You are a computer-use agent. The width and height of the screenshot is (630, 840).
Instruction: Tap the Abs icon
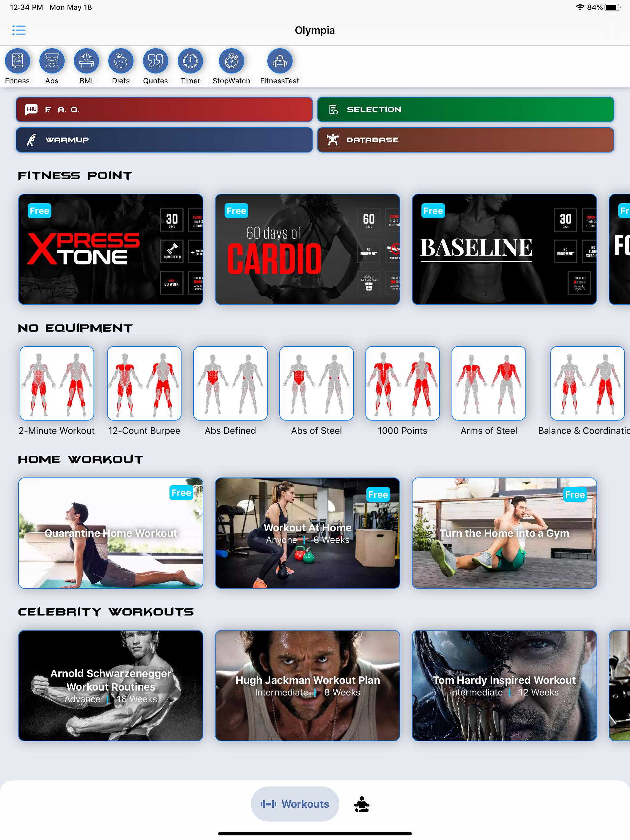click(x=52, y=61)
